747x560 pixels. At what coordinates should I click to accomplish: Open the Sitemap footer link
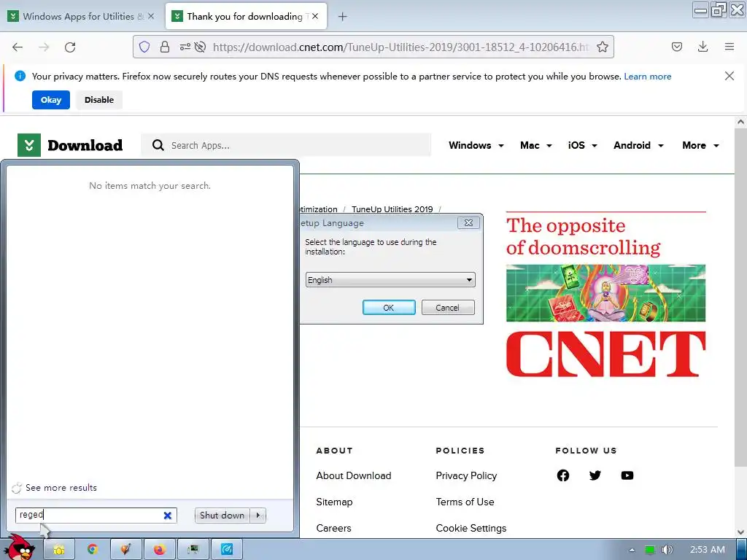pyautogui.click(x=334, y=502)
